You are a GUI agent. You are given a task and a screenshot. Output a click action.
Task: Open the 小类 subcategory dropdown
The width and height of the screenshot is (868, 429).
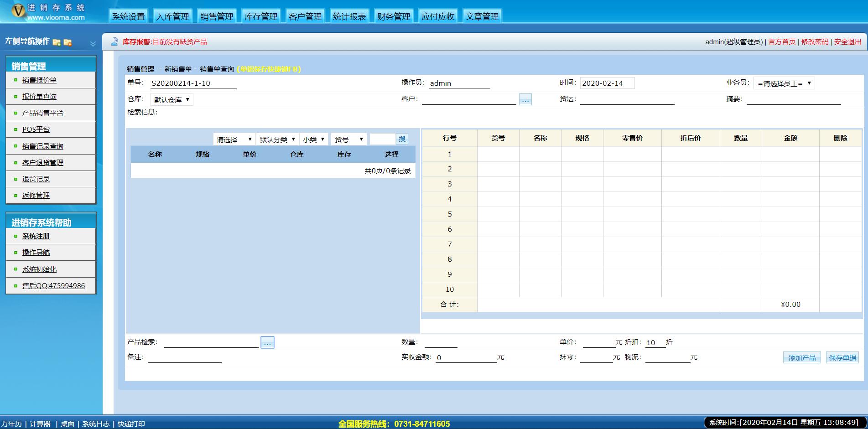314,140
